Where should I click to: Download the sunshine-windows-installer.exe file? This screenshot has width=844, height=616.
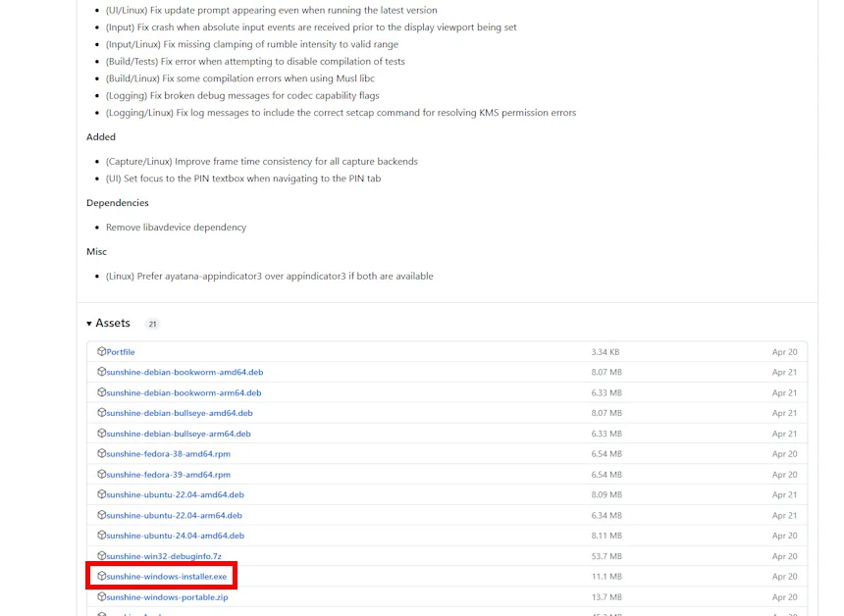(166, 577)
